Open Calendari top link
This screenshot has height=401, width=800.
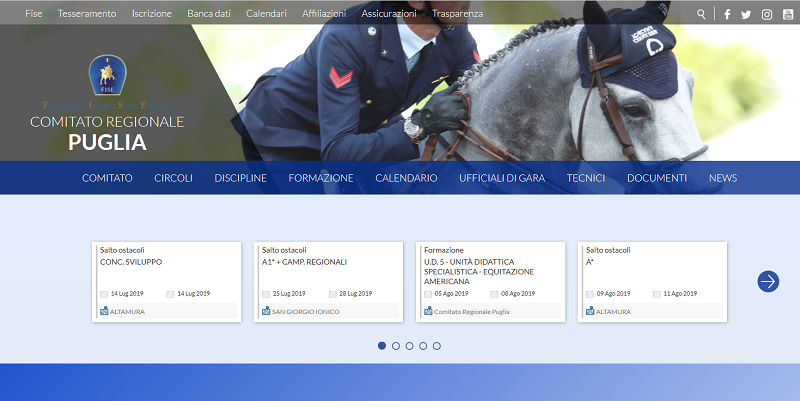pyautogui.click(x=266, y=14)
